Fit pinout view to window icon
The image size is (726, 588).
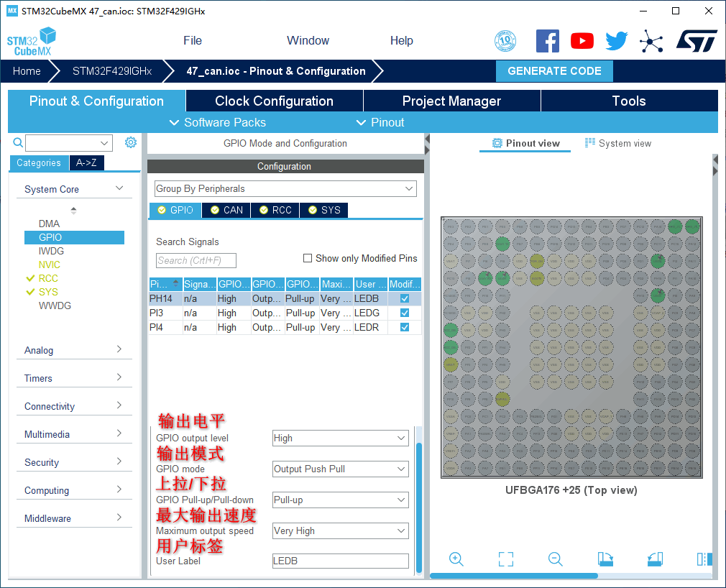coord(505,559)
